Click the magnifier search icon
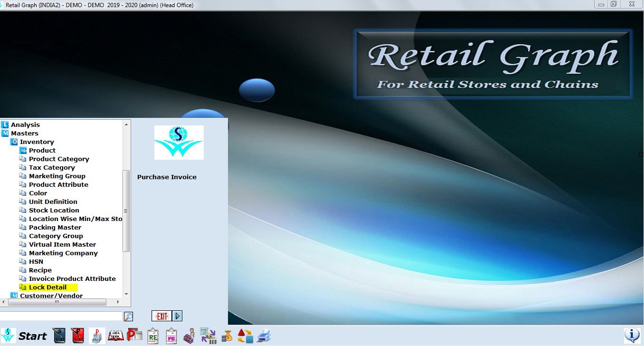Viewport: 644px width, 346px height. coord(128,316)
